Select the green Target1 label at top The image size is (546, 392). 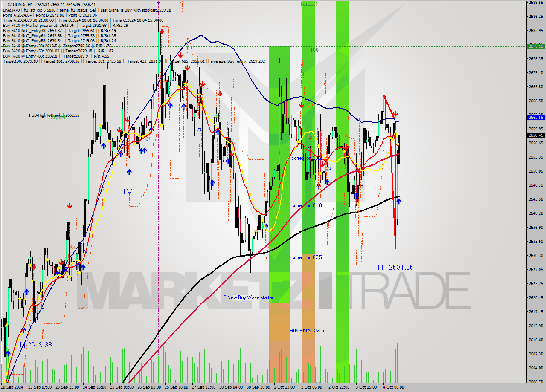[308, 3]
